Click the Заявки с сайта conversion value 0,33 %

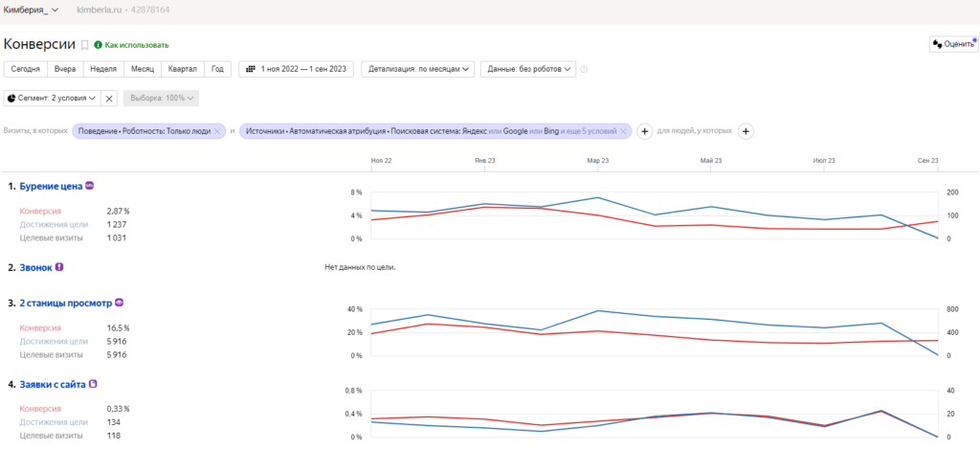click(119, 410)
